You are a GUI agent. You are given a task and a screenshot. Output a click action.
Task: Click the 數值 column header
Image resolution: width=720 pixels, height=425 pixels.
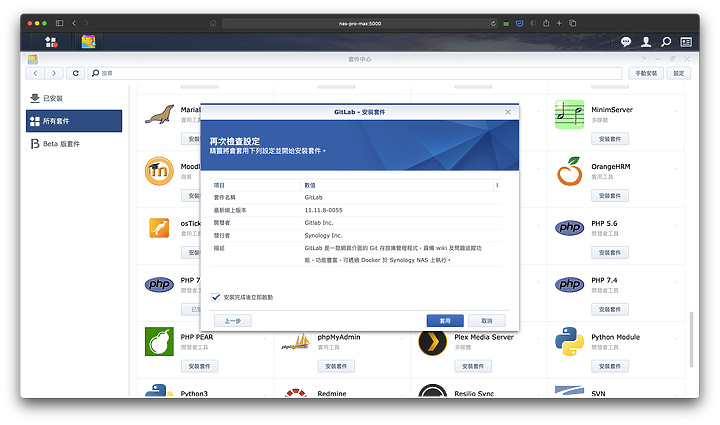point(310,185)
